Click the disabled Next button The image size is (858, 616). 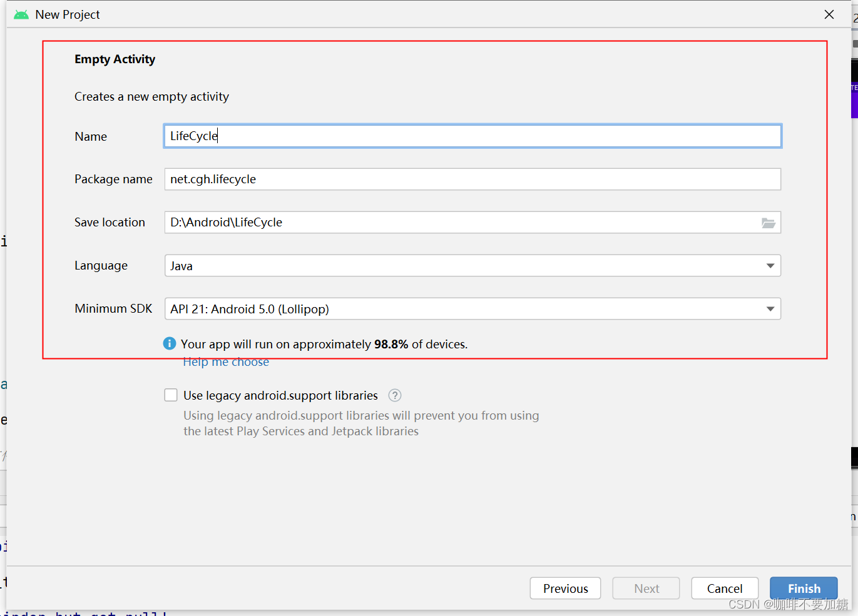(x=646, y=588)
